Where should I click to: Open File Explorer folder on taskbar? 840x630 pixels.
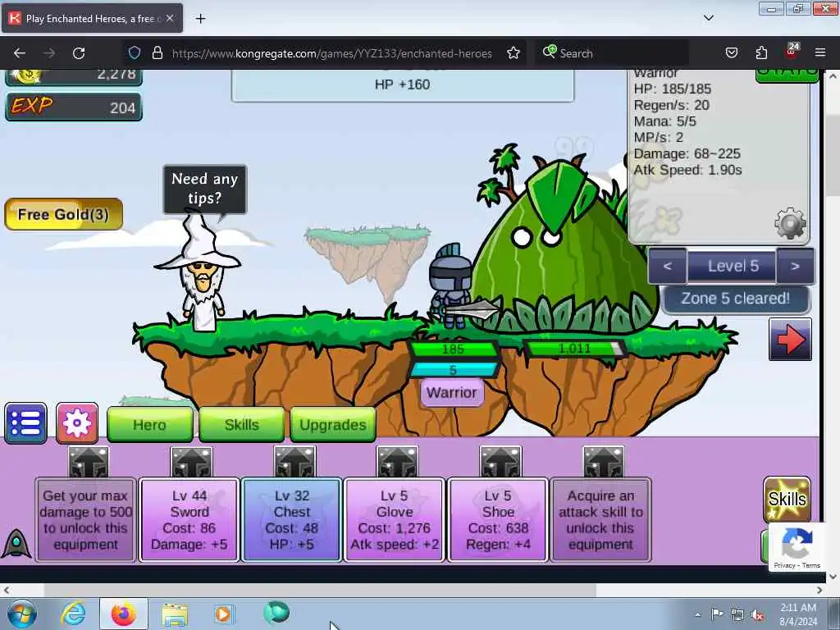click(175, 615)
